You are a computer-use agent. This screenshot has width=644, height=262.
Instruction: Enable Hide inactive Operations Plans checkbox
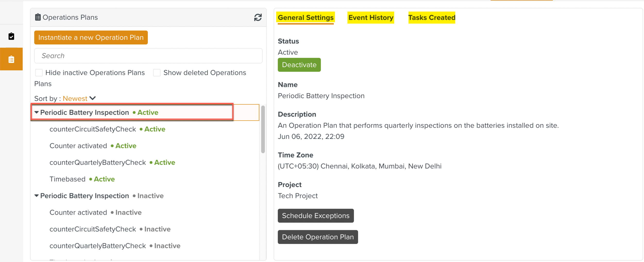pyautogui.click(x=39, y=73)
